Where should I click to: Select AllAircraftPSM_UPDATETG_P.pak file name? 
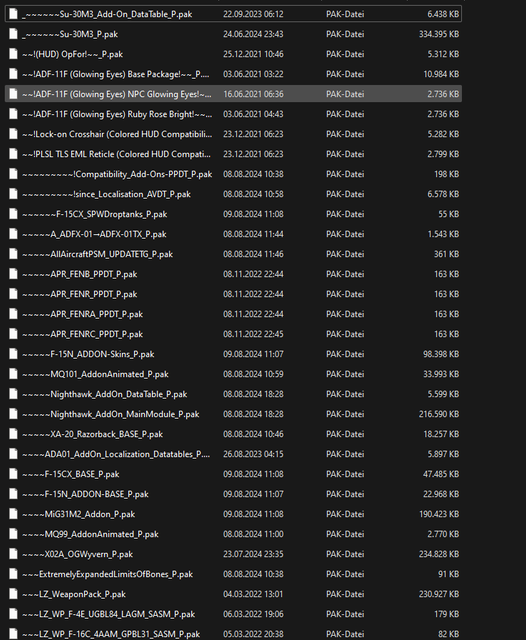click(98, 254)
